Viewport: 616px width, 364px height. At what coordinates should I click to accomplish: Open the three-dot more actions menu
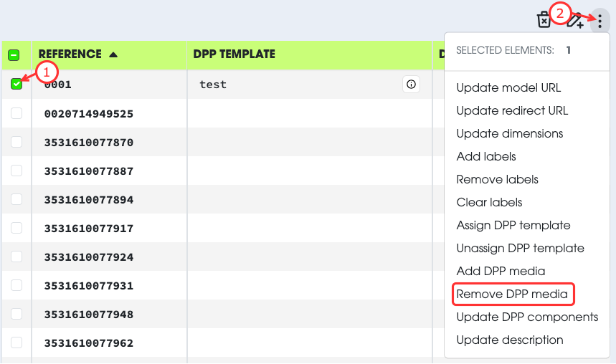coord(600,21)
